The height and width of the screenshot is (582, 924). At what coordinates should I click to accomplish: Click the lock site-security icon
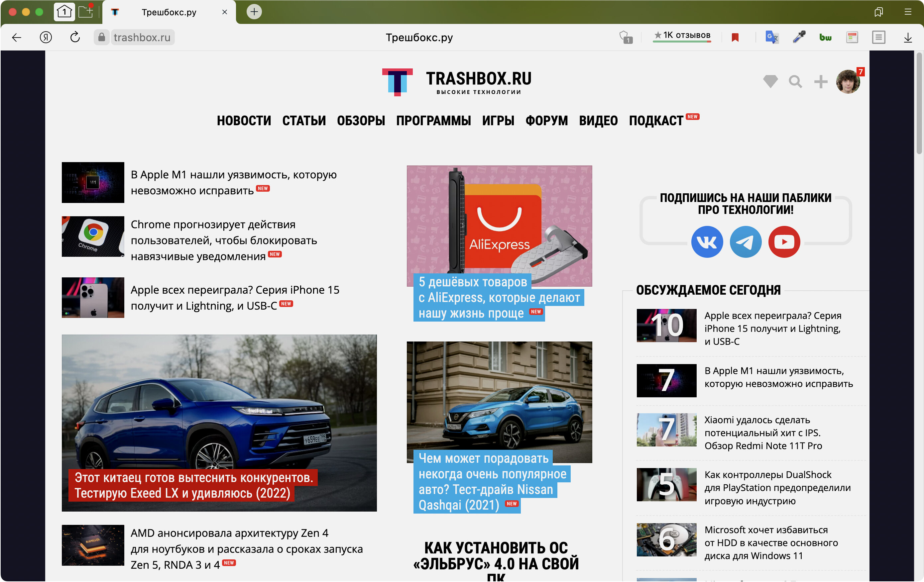101,37
